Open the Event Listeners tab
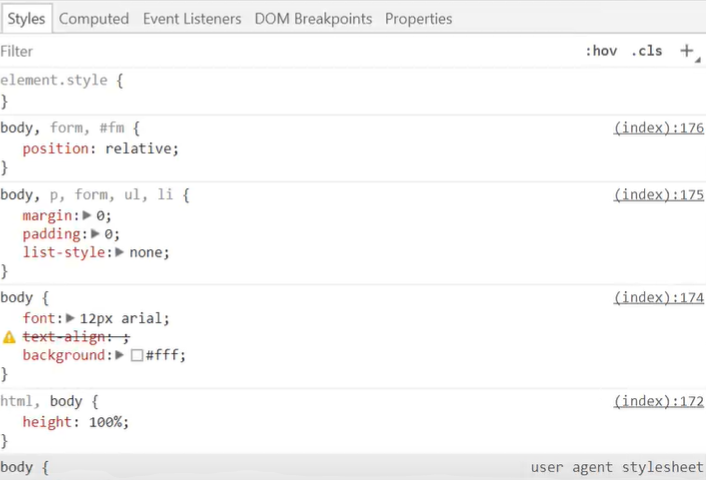This screenshot has height=480, width=706. click(x=192, y=18)
